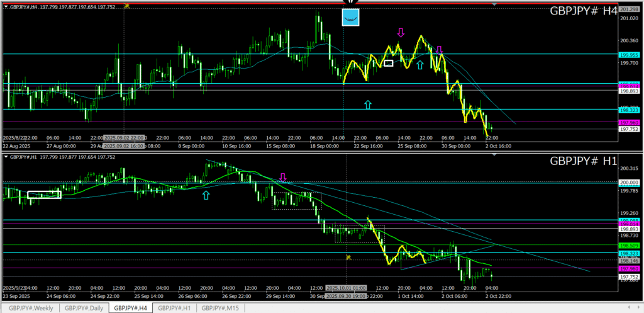Click the orange X marker on H1 chart
Viewport: 644px width, 313px height.
348,257
